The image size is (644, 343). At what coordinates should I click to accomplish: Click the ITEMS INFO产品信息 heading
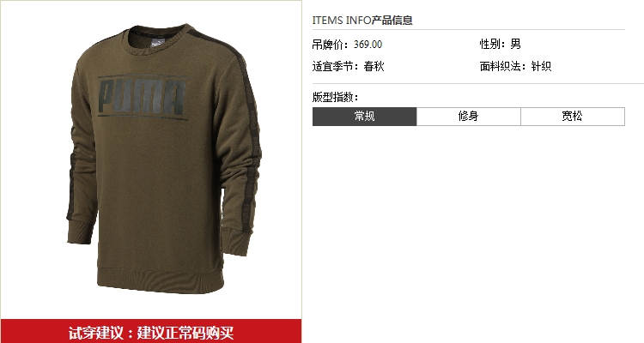click(x=362, y=20)
